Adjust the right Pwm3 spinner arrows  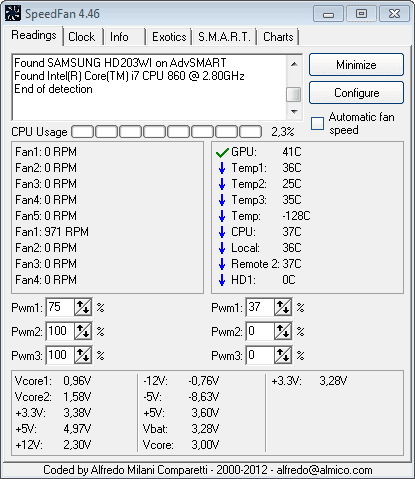(283, 355)
